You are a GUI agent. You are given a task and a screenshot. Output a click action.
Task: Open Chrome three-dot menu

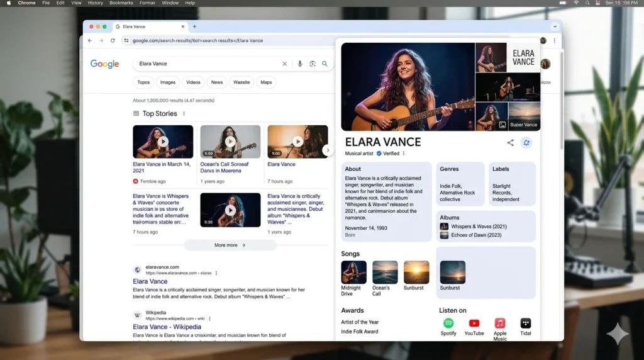tap(555, 41)
